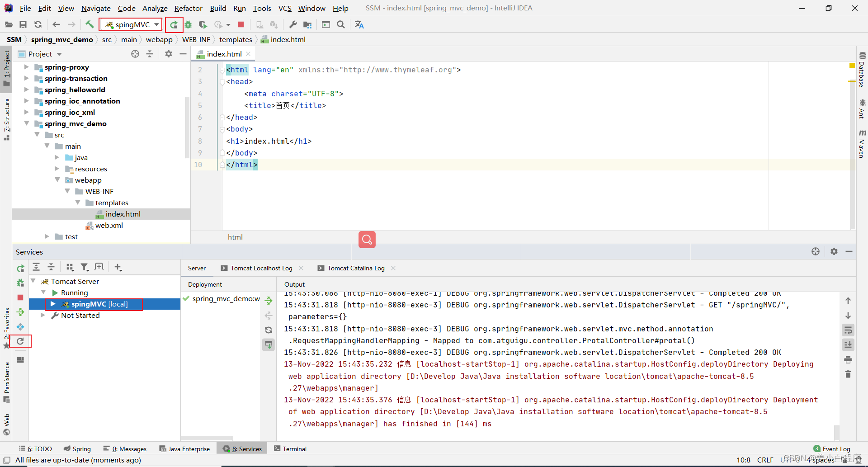Collapse templates folder
The image size is (868, 467).
(78, 203)
